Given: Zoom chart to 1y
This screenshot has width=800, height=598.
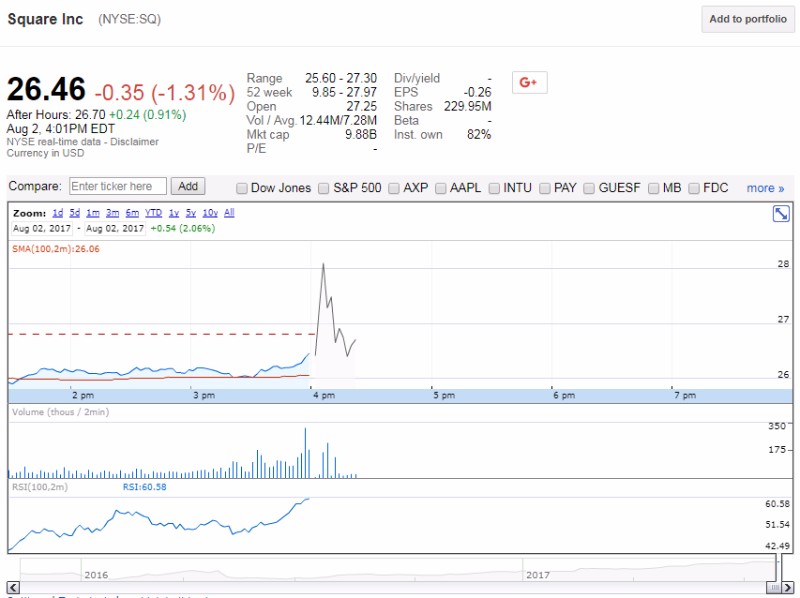Looking at the screenshot, I should pyautogui.click(x=174, y=213).
